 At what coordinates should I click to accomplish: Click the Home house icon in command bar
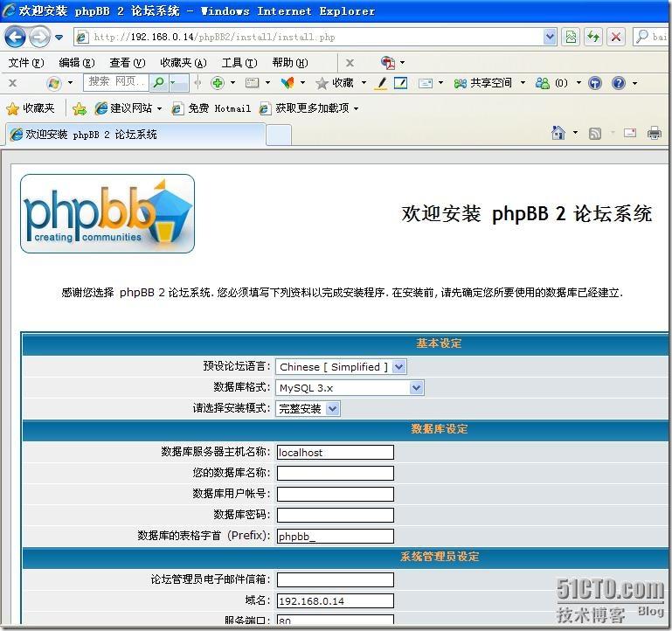558,133
